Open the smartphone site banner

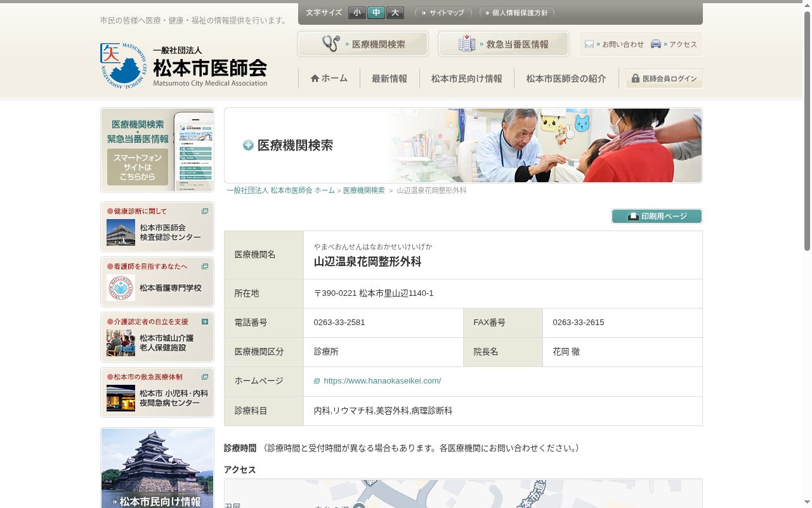coord(157,150)
